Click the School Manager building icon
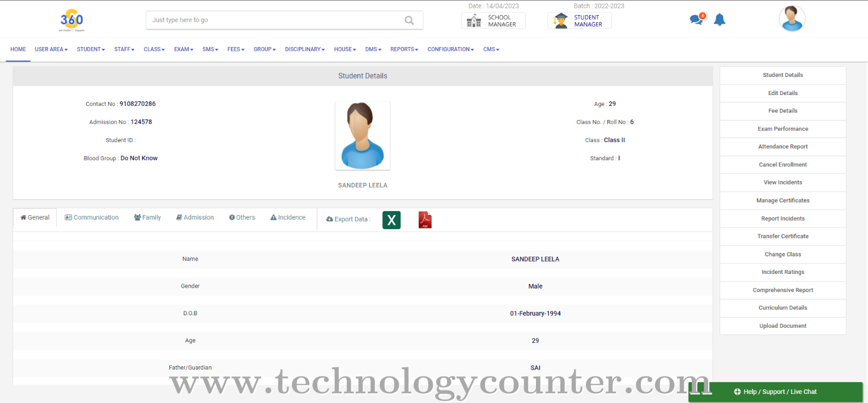This screenshot has height=403, width=868. point(474,21)
